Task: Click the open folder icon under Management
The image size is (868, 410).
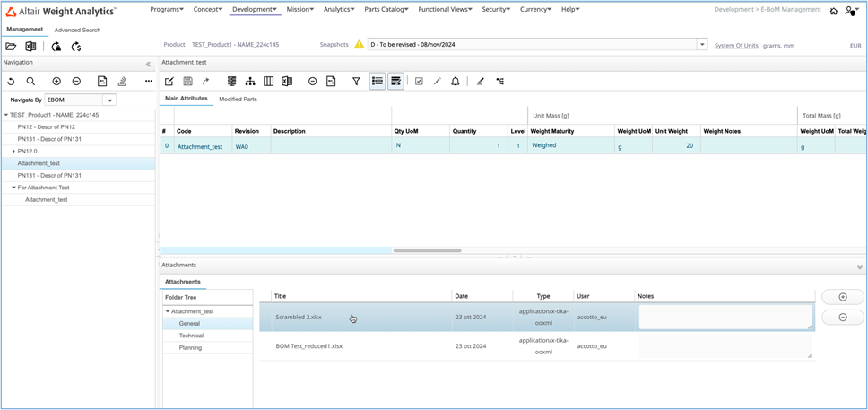Action: (x=11, y=46)
